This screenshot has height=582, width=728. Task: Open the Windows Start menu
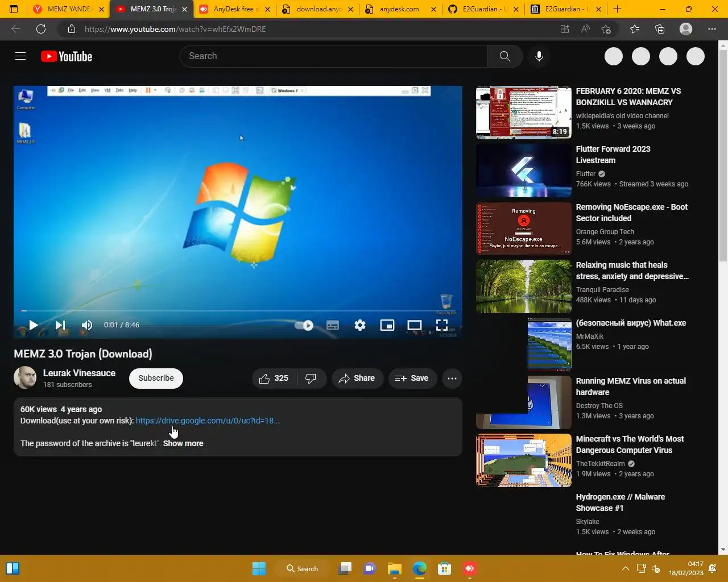tap(259, 568)
